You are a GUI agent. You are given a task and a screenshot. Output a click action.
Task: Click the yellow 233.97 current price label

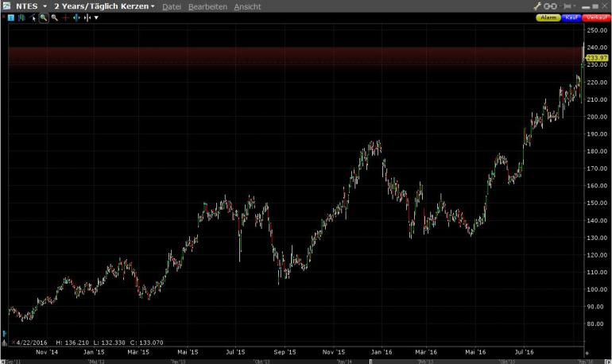(x=597, y=58)
